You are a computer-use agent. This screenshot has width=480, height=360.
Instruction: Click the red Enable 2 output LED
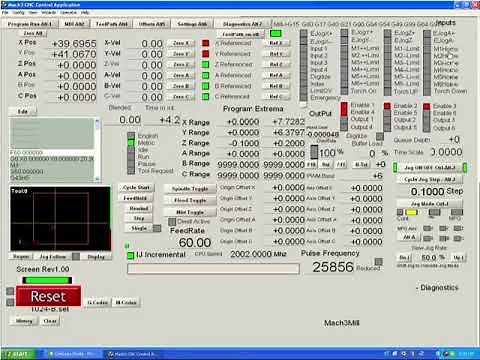[387, 106]
